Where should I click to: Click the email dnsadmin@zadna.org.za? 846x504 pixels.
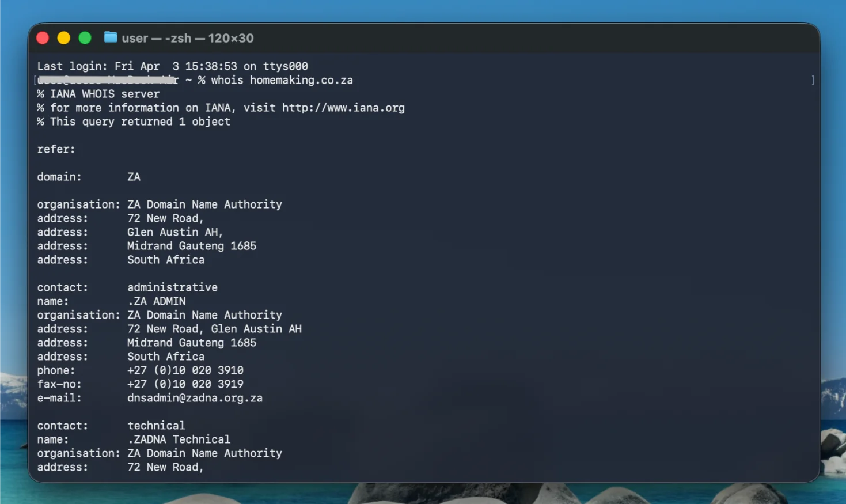click(195, 398)
